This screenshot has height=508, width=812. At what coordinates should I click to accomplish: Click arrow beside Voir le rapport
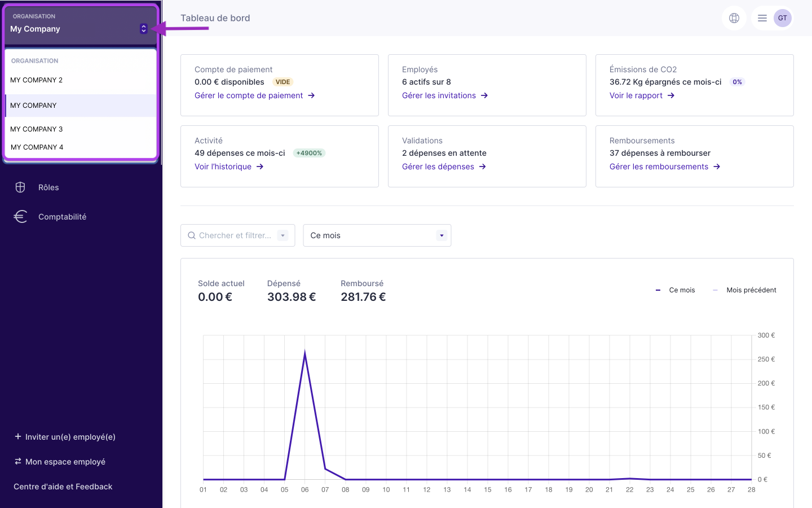click(x=671, y=95)
